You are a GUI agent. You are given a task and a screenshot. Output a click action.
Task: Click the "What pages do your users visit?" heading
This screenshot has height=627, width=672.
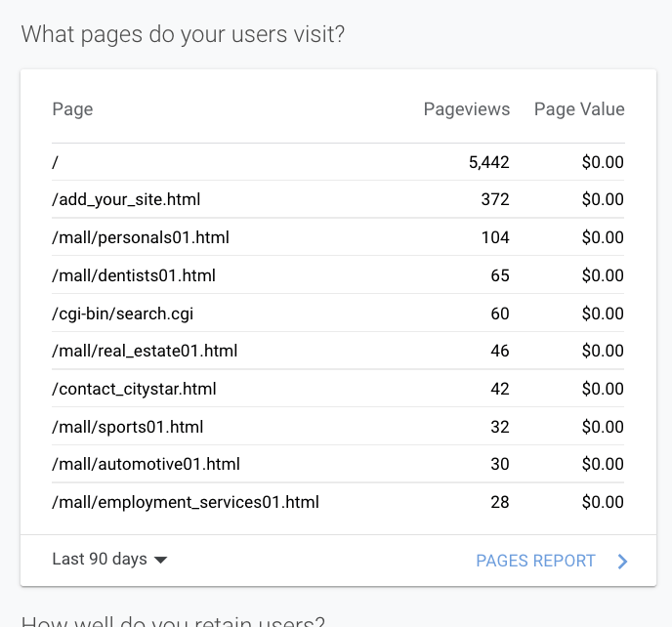click(x=183, y=35)
